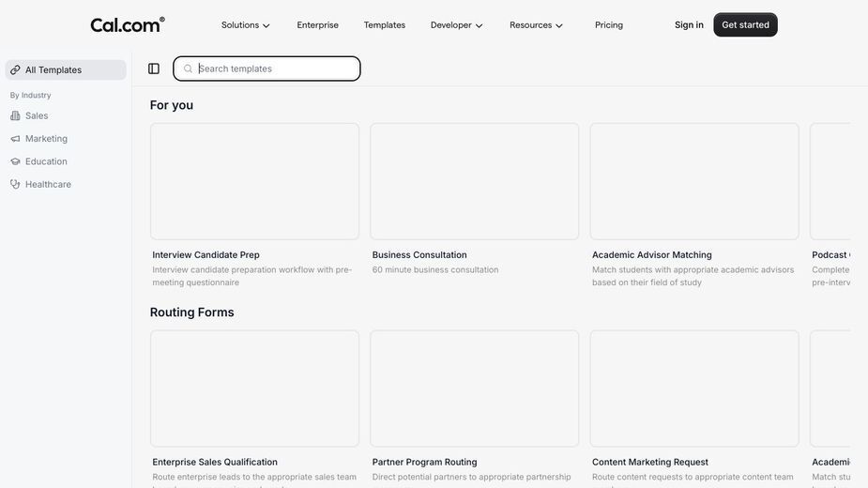868x488 pixels.
Task: Open Content Marketing Request card thumbnail
Action: point(694,389)
